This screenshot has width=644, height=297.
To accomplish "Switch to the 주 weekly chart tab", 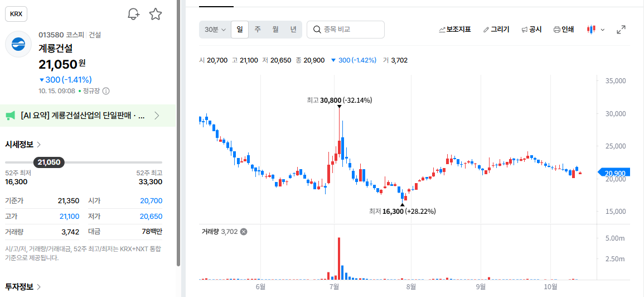I will (x=258, y=30).
